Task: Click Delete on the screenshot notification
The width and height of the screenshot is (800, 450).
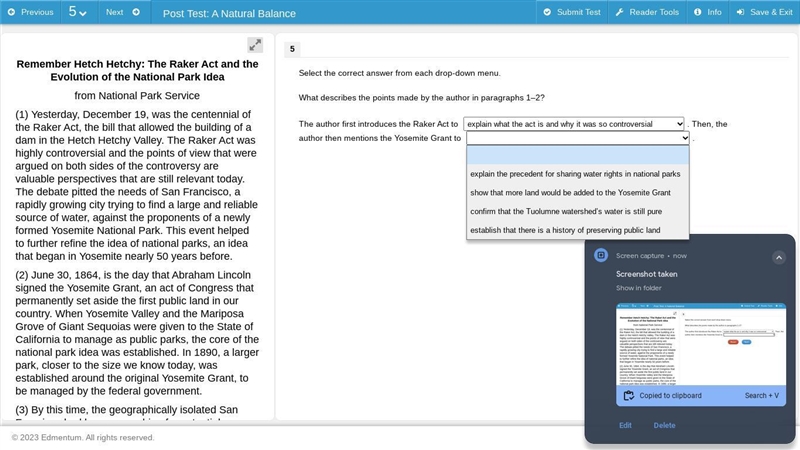Action: click(x=664, y=425)
